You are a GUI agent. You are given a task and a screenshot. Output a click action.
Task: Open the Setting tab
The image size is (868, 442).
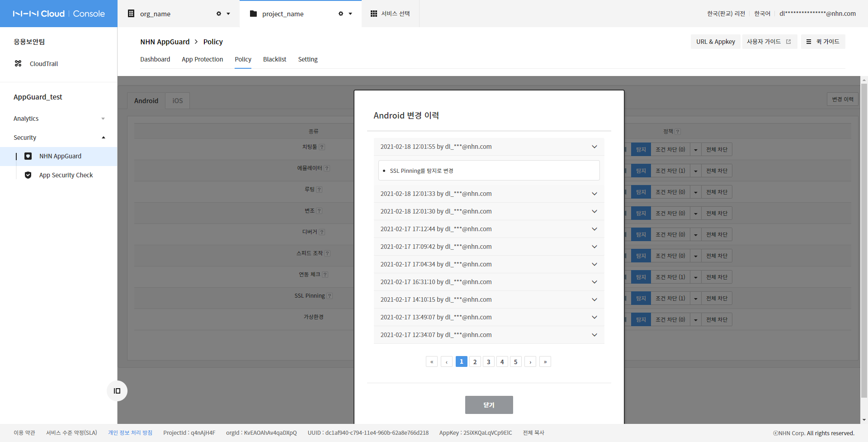[x=308, y=59]
